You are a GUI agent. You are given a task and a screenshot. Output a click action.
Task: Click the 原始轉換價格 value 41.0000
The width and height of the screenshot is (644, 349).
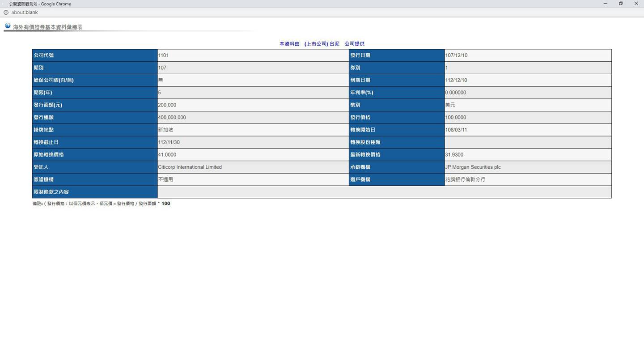(167, 155)
